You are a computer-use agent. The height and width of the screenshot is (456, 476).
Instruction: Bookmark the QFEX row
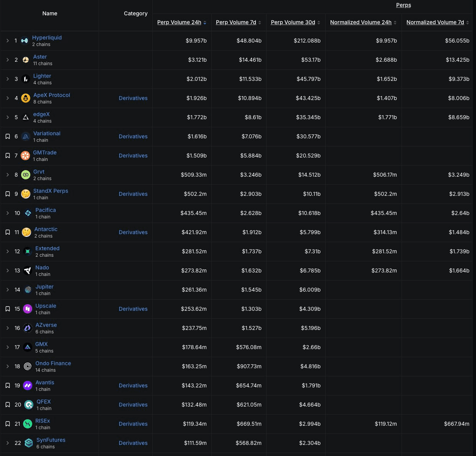click(x=7, y=405)
